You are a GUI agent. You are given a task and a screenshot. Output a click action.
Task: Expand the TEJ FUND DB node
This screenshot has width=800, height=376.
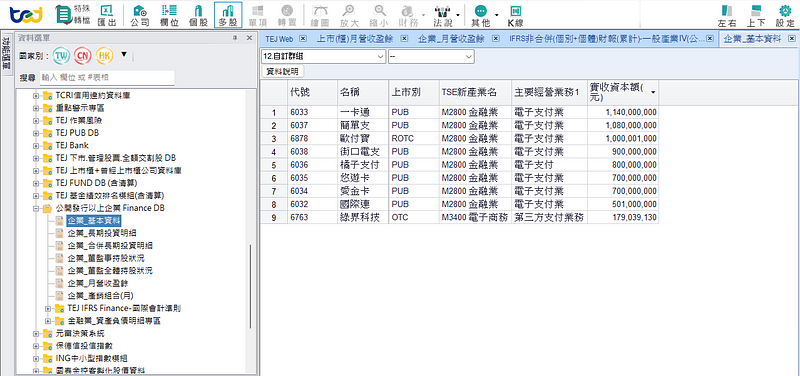tap(36, 183)
